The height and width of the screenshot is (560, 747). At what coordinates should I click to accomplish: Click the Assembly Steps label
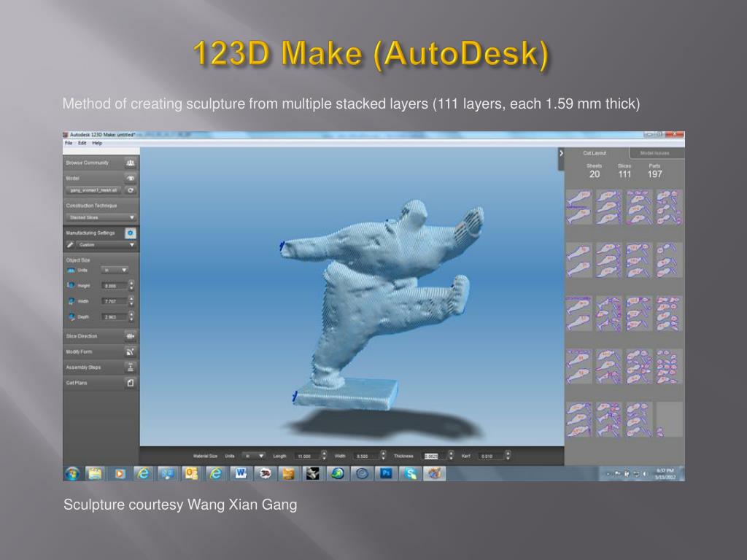click(x=83, y=367)
